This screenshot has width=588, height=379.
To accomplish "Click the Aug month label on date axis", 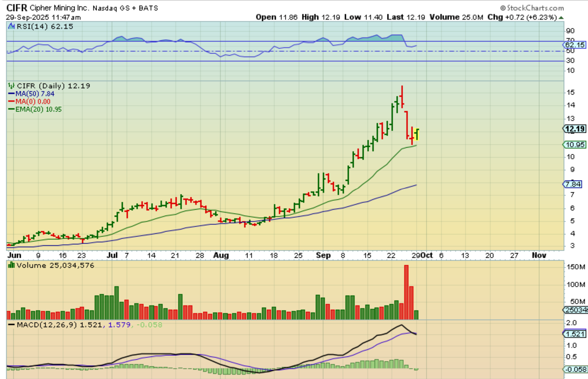I will coord(221,255).
